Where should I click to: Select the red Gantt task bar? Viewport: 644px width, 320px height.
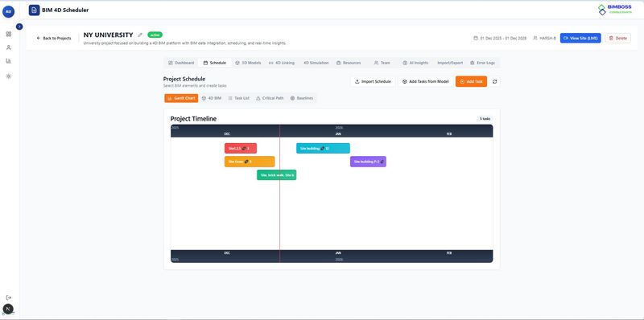click(241, 148)
